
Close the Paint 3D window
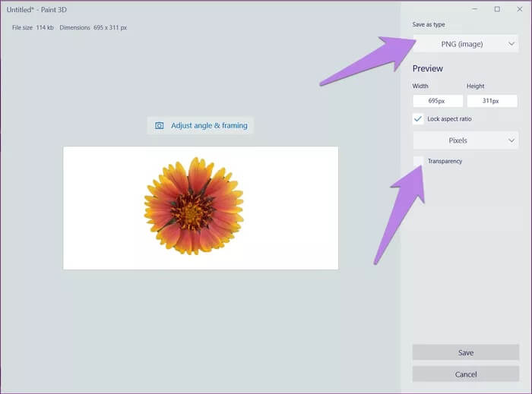pyautogui.click(x=519, y=9)
